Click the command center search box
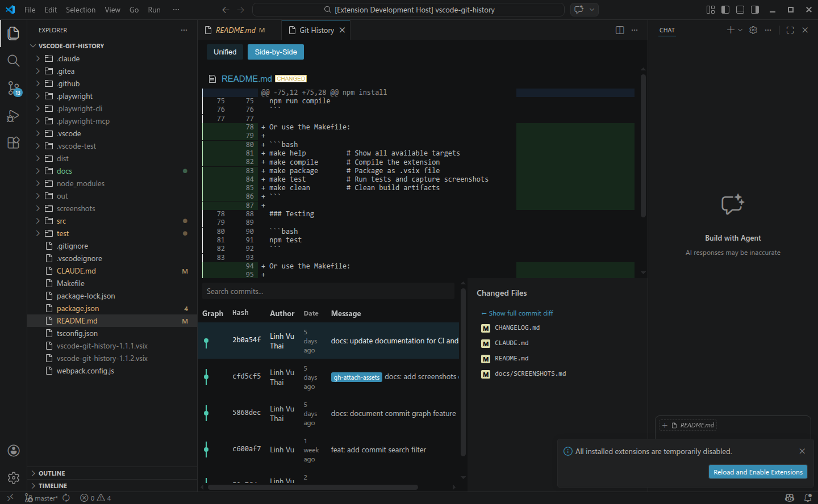 tap(408, 10)
